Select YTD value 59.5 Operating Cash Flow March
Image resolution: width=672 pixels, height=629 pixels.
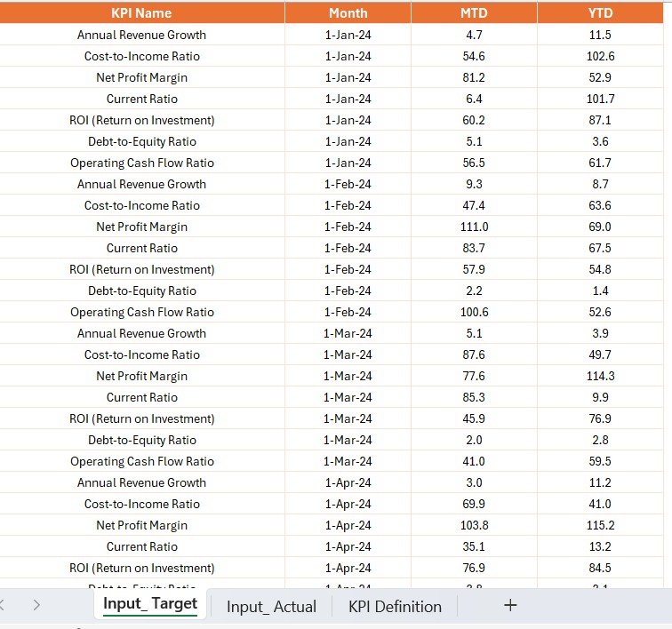pyautogui.click(x=600, y=461)
